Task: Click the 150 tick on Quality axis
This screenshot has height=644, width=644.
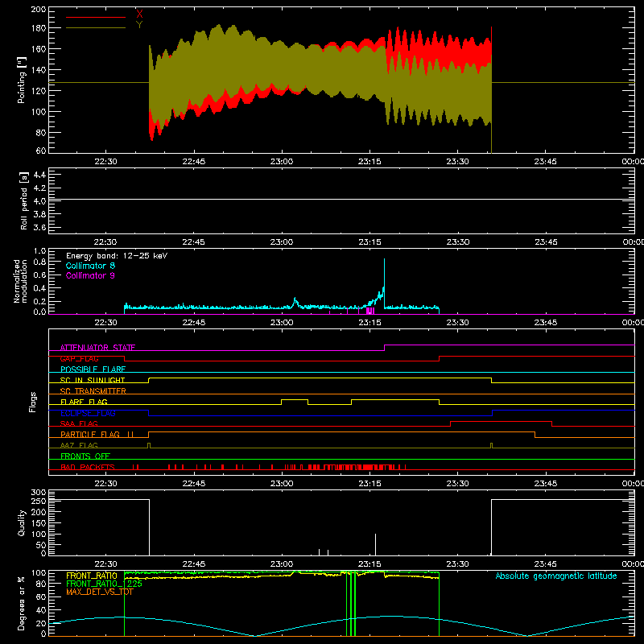Action: click(38, 523)
